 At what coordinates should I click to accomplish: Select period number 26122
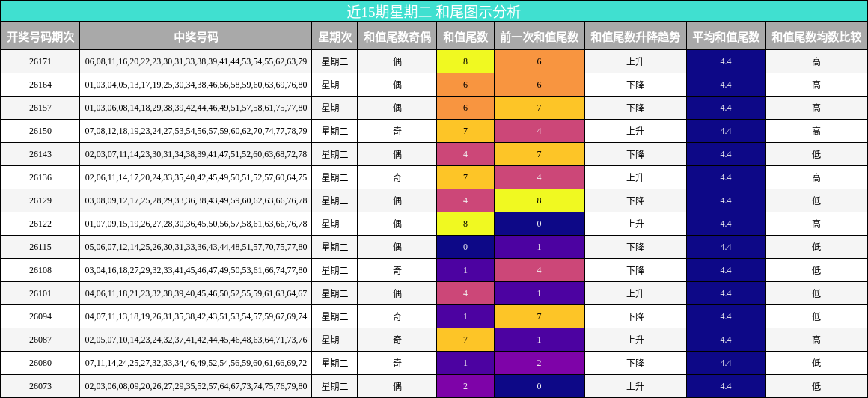coord(40,224)
